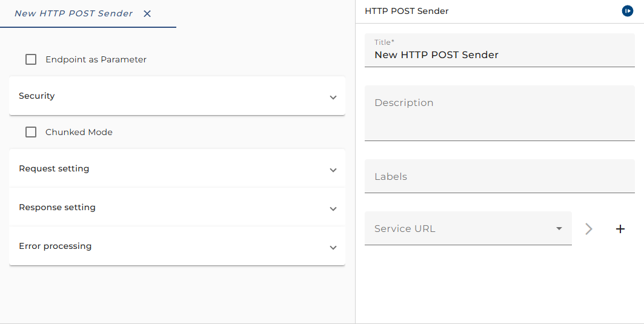This screenshot has width=644, height=324.
Task: Open the Service URL dropdown
Action: point(468,228)
